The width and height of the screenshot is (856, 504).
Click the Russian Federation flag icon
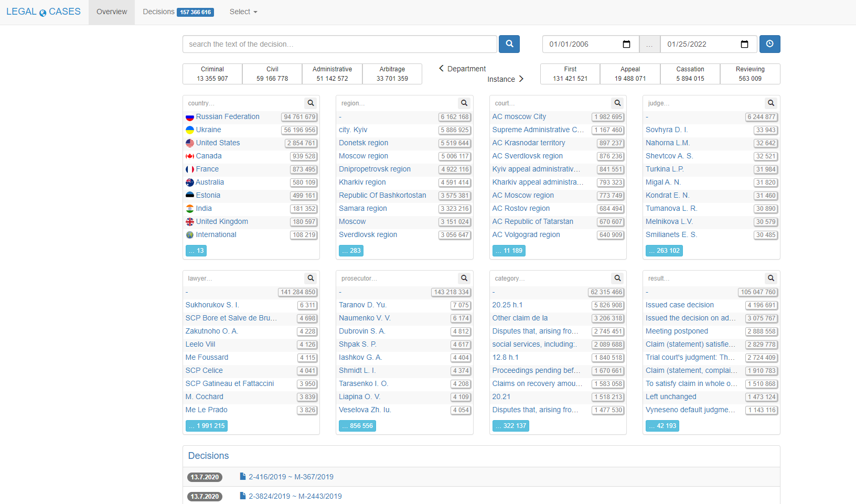(190, 117)
